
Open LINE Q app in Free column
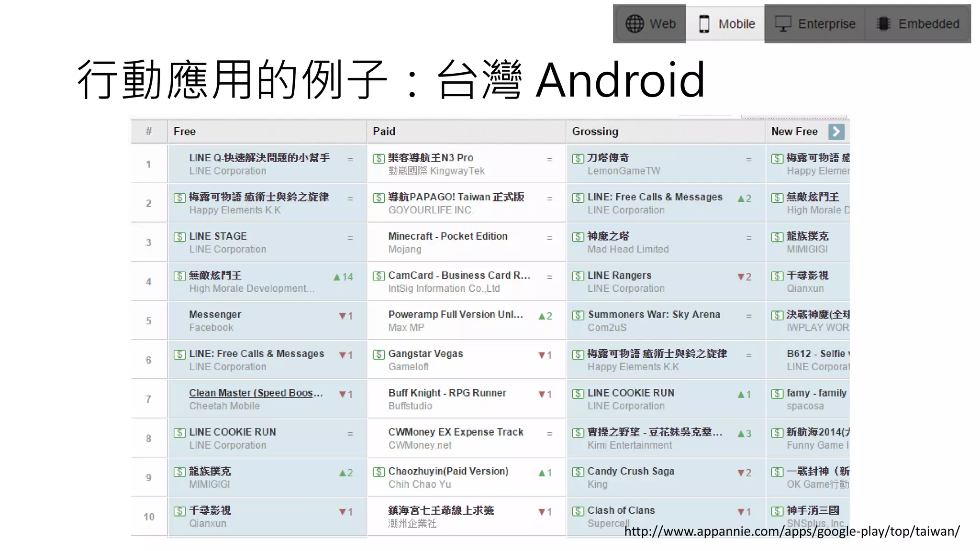pyautogui.click(x=259, y=158)
